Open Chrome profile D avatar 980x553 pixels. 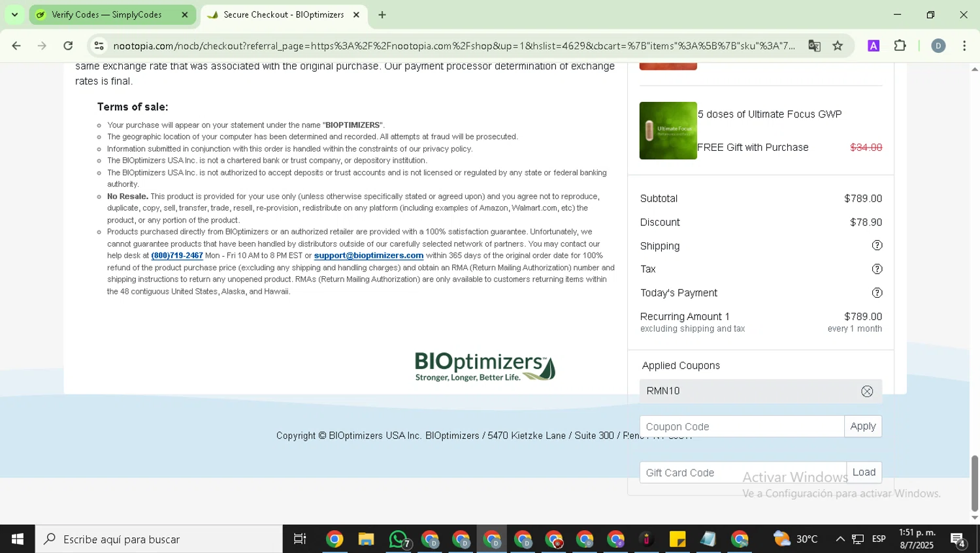938,46
